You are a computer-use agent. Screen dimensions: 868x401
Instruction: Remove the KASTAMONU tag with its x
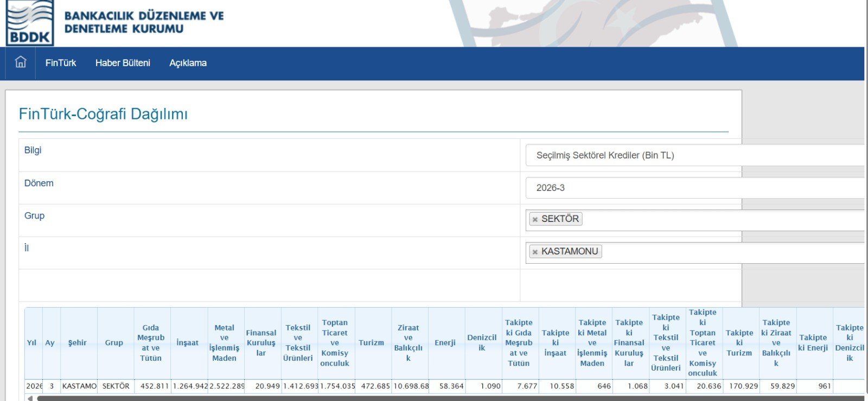[x=535, y=252]
